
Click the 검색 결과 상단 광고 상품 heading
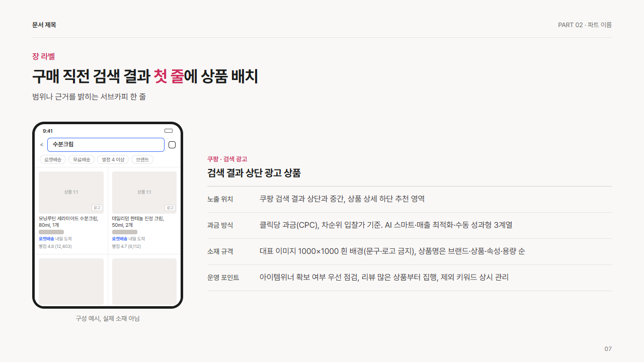click(x=254, y=173)
